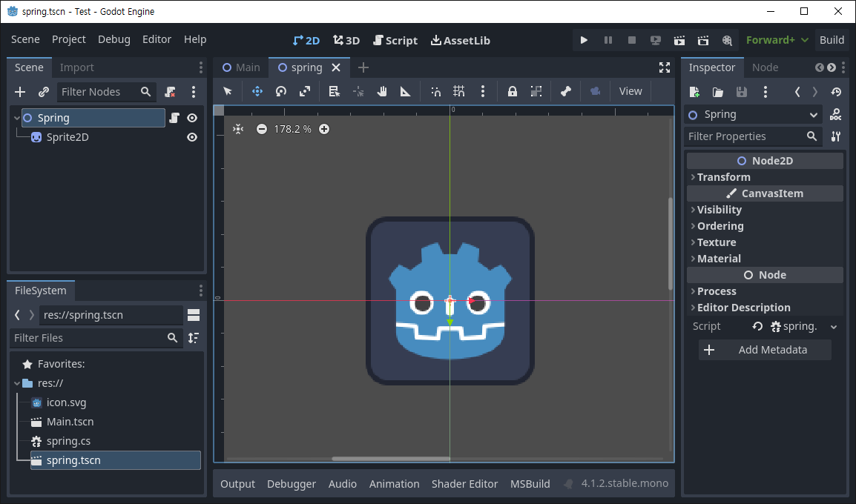Activate the Pan Mode hand tool
This screenshot has width=856, height=504.
[x=382, y=91]
